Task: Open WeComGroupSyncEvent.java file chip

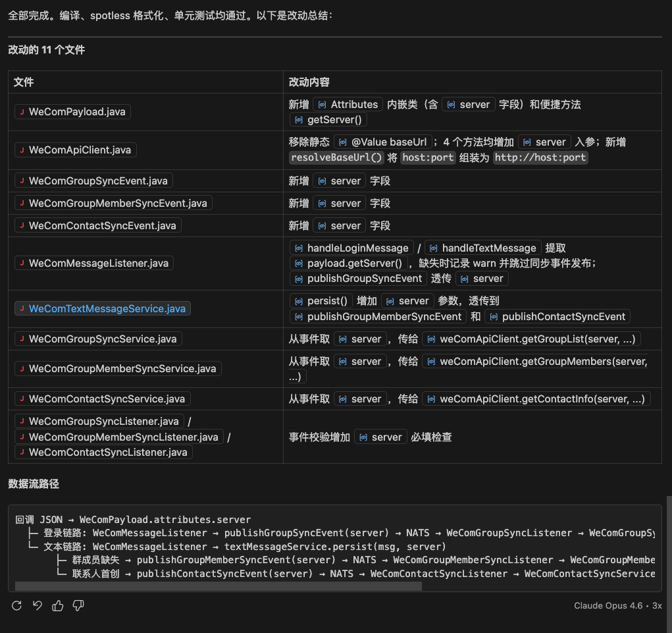Action: (93, 180)
